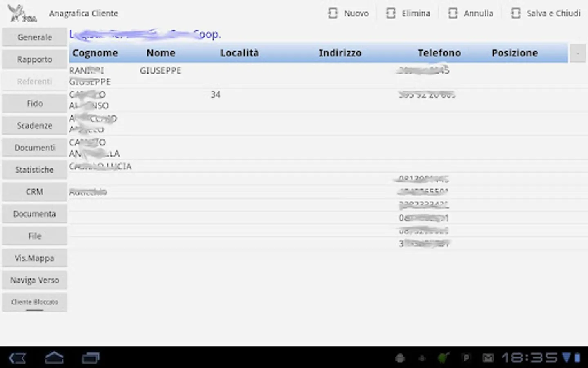Tap the green apple notification icon
The height and width of the screenshot is (368, 588).
[x=443, y=358]
